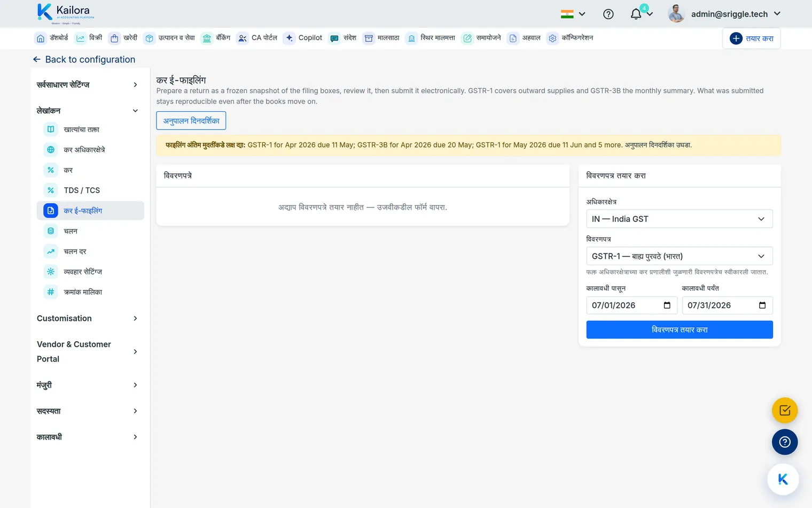Expand the Customisation section
This screenshot has height=508, width=812.
(87, 318)
